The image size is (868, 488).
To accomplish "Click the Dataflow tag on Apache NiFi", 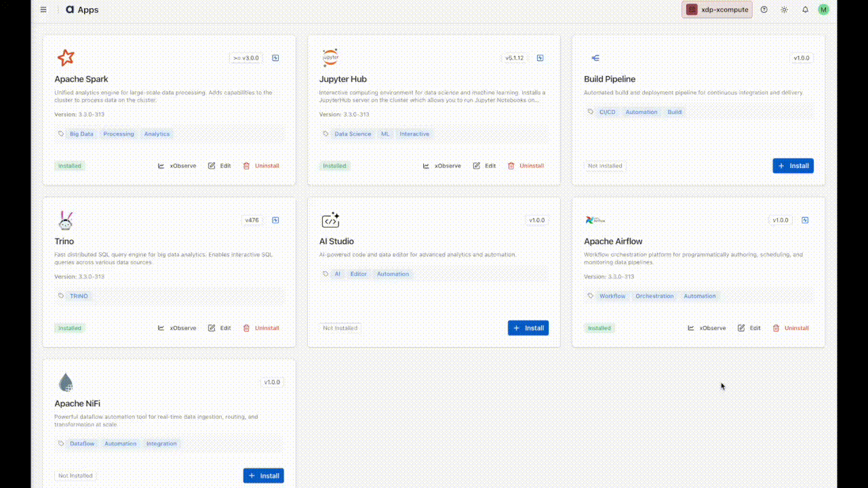I will (x=82, y=444).
